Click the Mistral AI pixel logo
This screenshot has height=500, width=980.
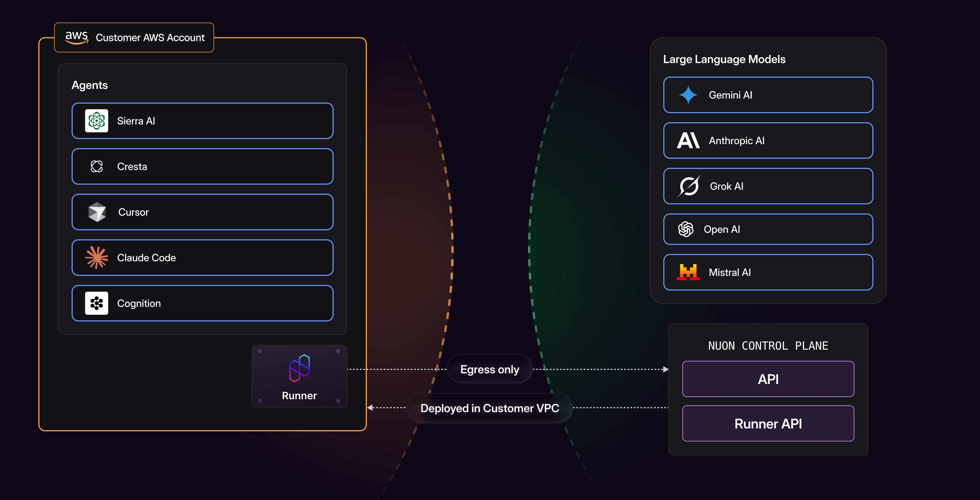point(688,272)
